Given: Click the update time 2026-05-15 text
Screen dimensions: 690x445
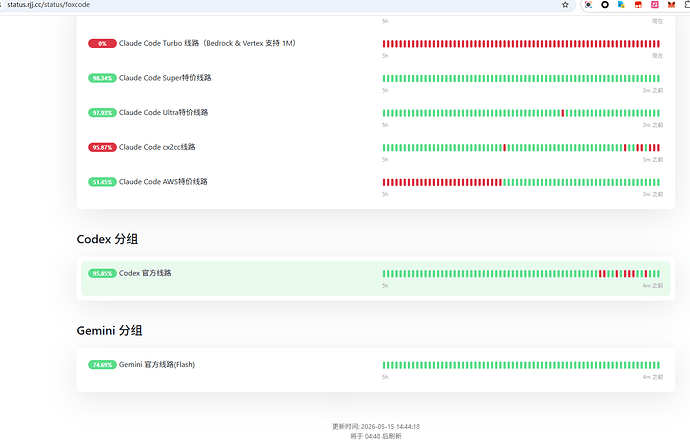Looking at the screenshot, I should 376,427.
